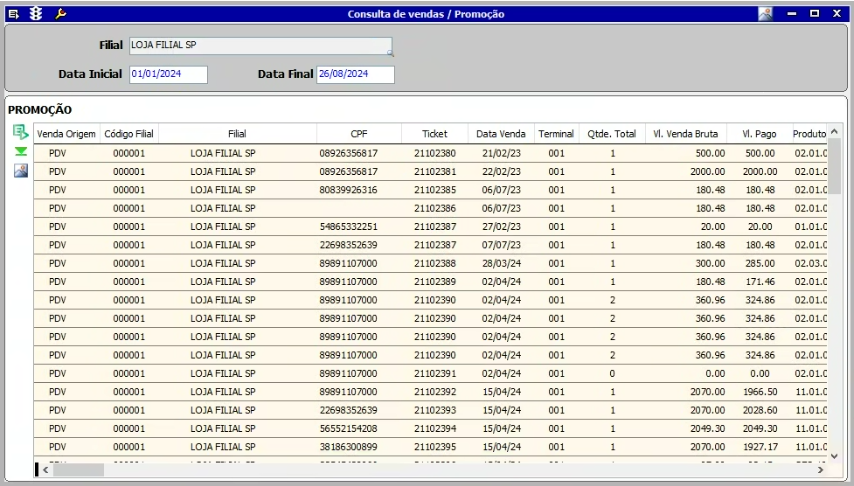Click the horizontal scrollbar thumb
Image resolution: width=854 pixels, height=486 pixels.
(x=78, y=470)
